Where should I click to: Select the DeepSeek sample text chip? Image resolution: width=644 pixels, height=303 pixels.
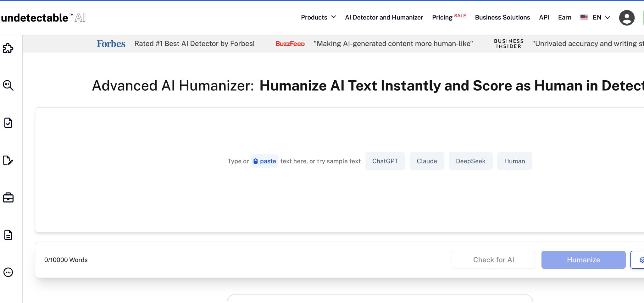coord(470,161)
